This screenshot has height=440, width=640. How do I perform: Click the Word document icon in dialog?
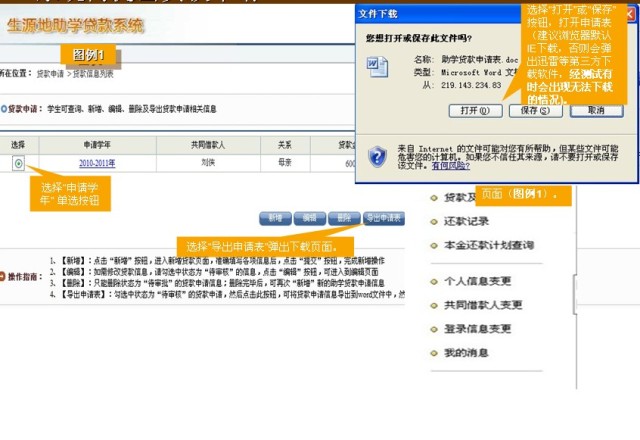click(x=377, y=67)
